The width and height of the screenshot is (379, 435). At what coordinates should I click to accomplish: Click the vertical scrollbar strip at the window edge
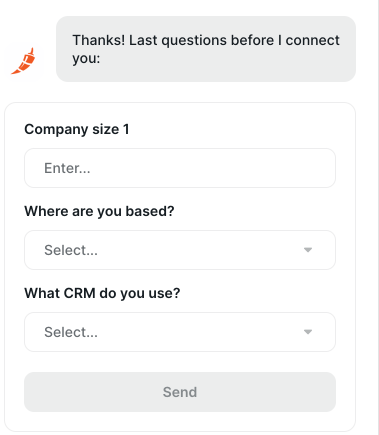377,217
